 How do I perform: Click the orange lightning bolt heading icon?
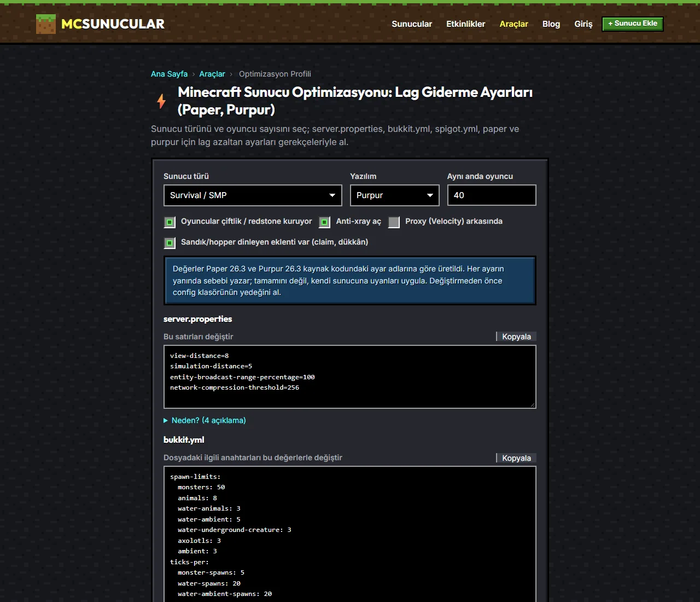[161, 101]
